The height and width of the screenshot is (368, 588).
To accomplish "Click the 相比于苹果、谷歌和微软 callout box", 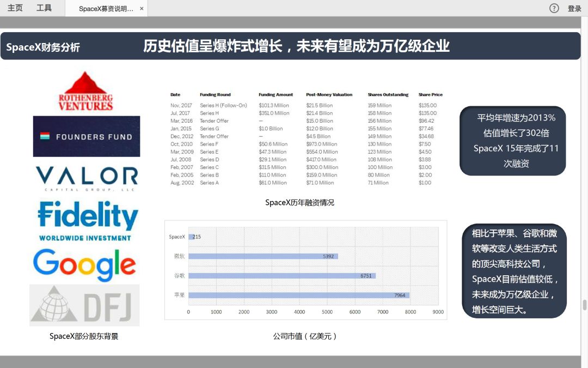I will click(x=514, y=271).
